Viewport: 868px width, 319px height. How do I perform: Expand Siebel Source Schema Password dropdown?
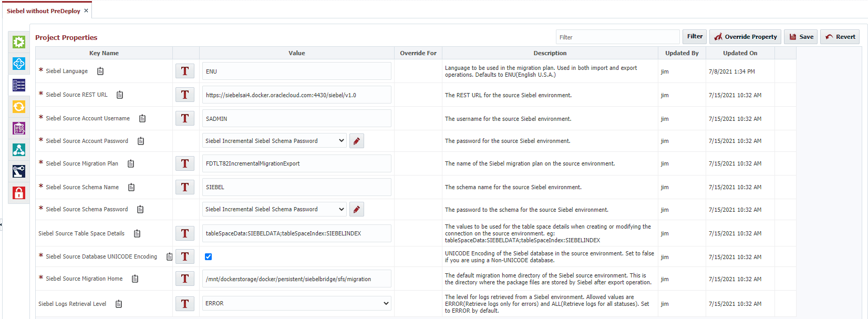(x=274, y=209)
